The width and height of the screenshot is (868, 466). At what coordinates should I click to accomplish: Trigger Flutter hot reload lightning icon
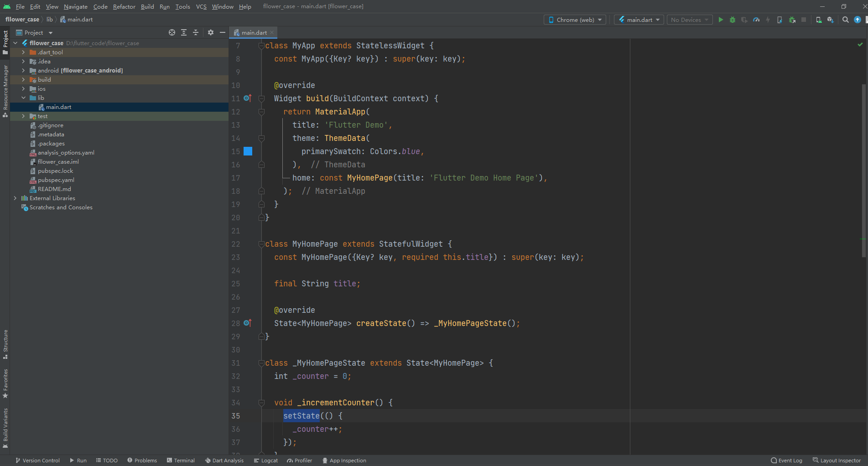pos(768,20)
